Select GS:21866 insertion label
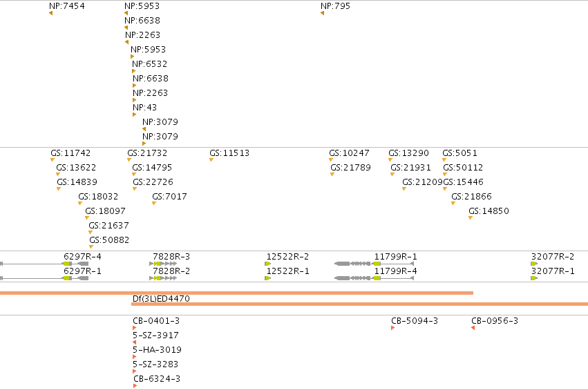Viewport: 588px width, 390px height. click(x=471, y=196)
